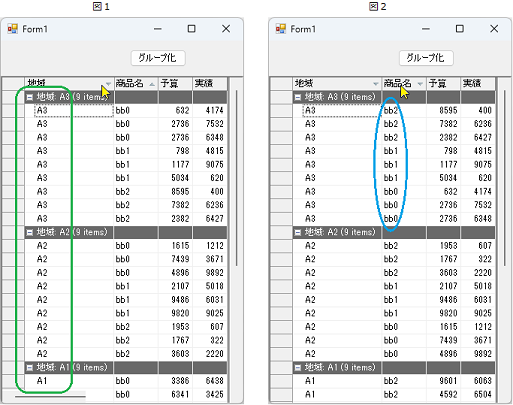Collapse the 地域: A1 group in right grid

point(298,367)
